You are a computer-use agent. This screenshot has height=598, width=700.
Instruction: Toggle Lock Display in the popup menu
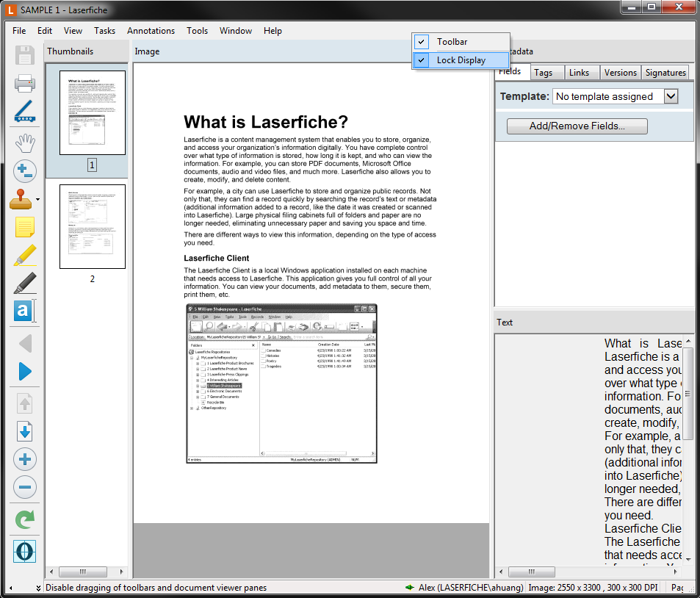(461, 60)
